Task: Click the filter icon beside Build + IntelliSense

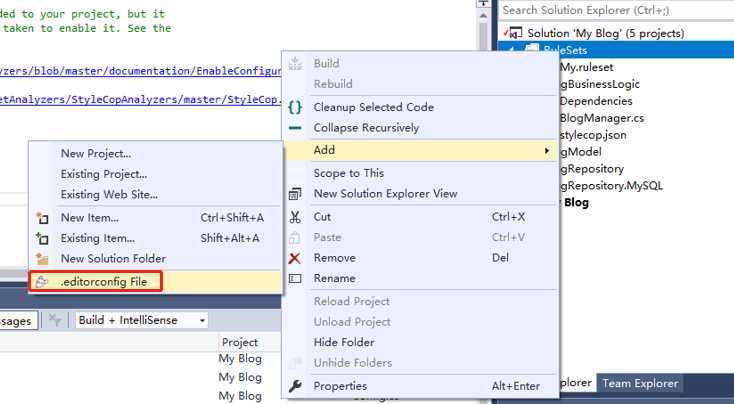Action: coord(55,320)
